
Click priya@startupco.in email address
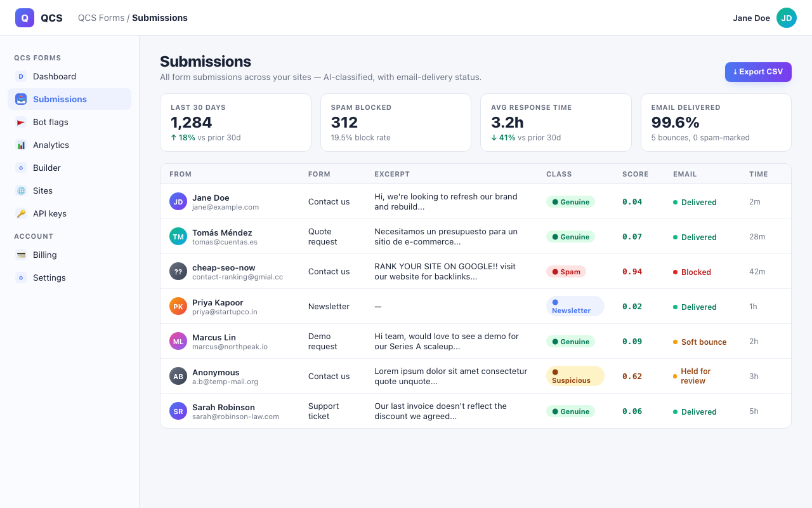[225, 312]
